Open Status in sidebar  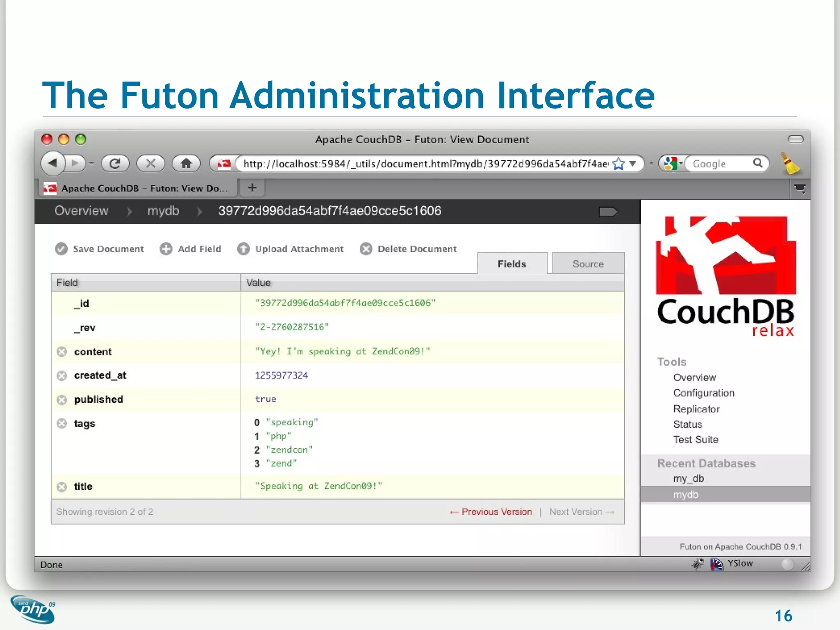pos(688,424)
